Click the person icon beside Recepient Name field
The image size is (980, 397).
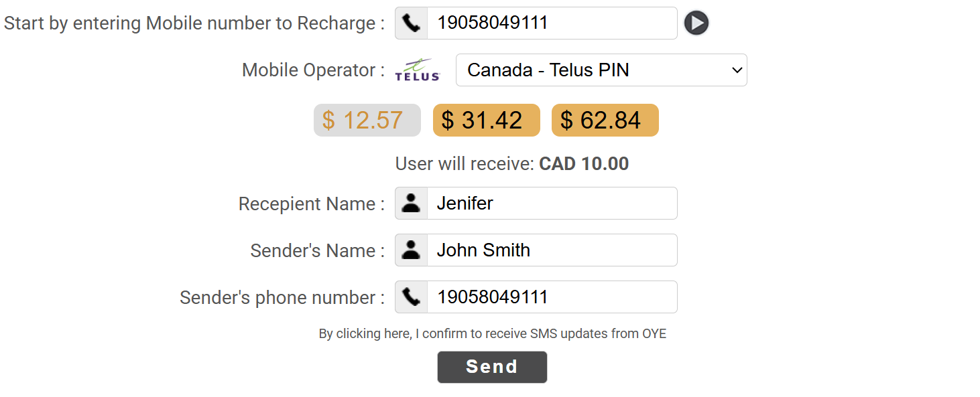coord(411,204)
